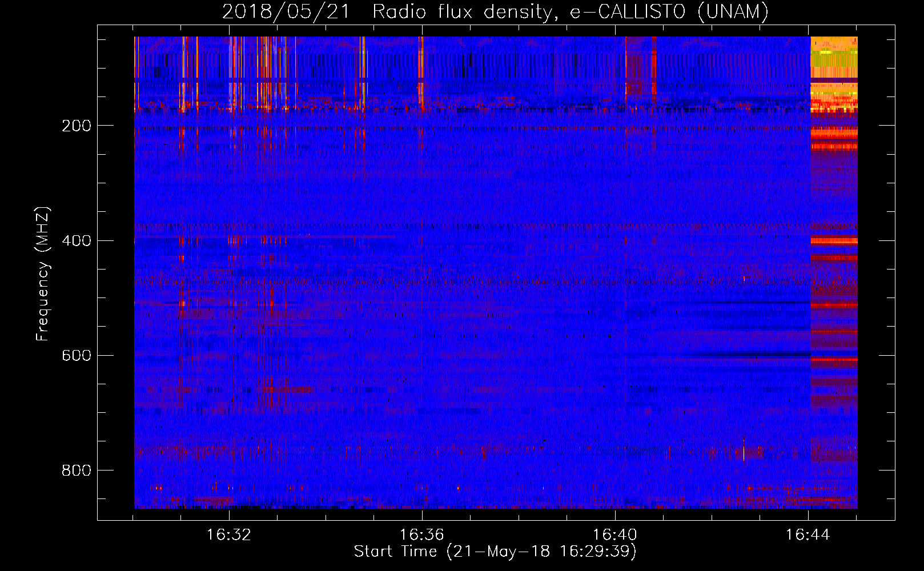Click the 16:32 time tick label
The height and width of the screenshot is (571, 924).
click(229, 535)
